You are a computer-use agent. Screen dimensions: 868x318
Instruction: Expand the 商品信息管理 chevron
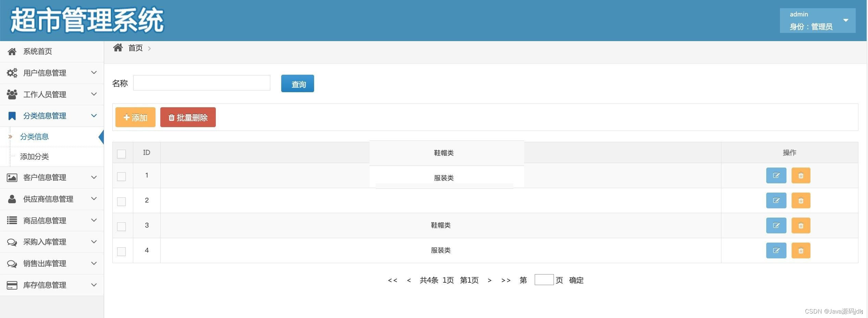click(x=94, y=220)
